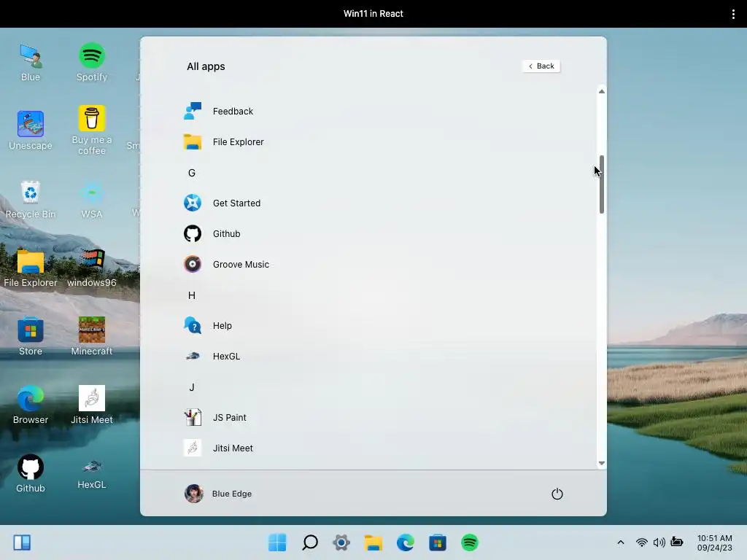Open Search from the taskbar
Viewport: 747px width, 560px height.
click(x=309, y=542)
